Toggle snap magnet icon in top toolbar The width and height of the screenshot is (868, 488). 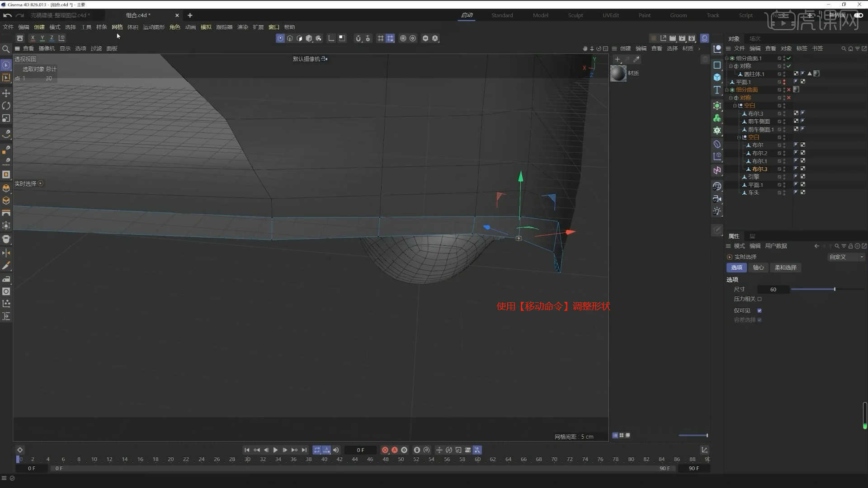358,38
